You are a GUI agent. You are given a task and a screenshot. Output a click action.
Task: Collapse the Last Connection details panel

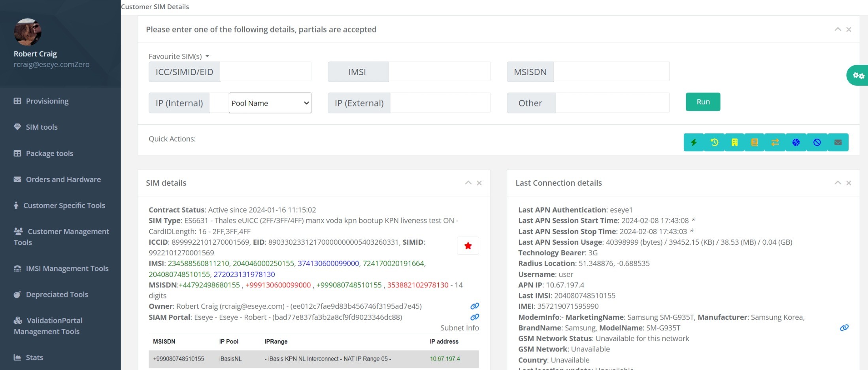(838, 183)
